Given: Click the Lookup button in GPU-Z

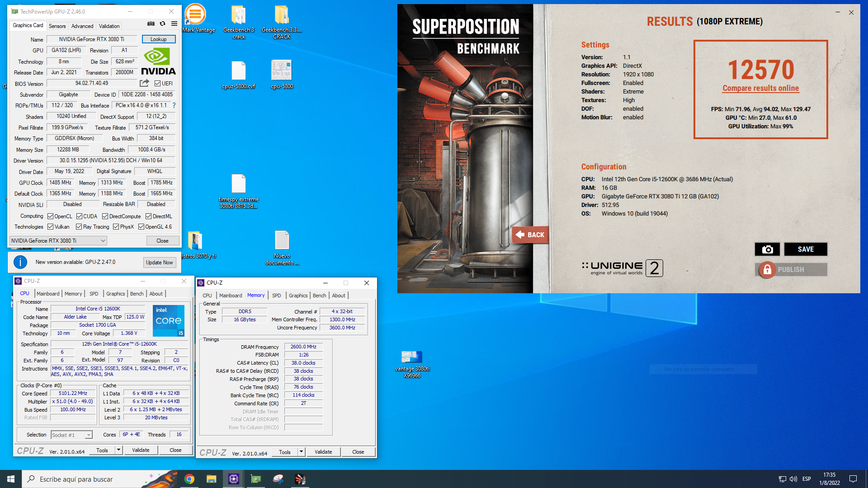Looking at the screenshot, I should (x=159, y=39).
